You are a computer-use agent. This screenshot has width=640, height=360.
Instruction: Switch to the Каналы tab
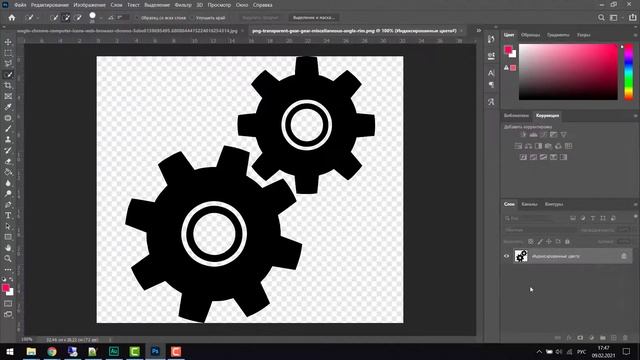529,204
